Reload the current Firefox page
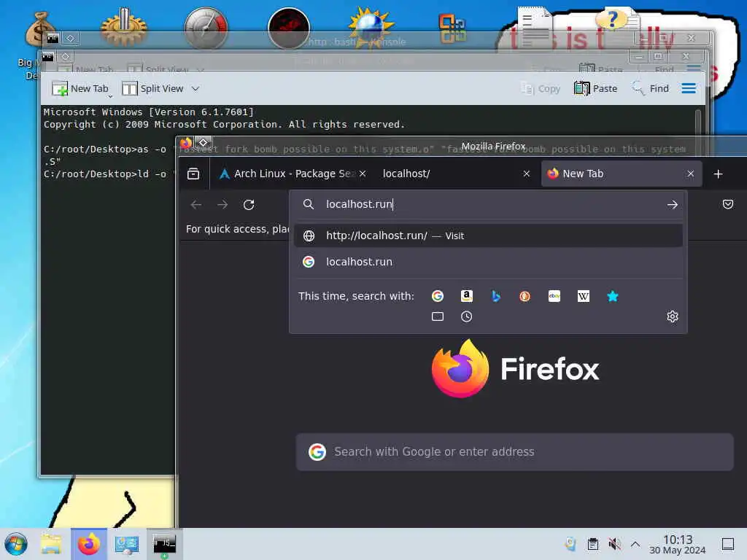 click(x=249, y=205)
